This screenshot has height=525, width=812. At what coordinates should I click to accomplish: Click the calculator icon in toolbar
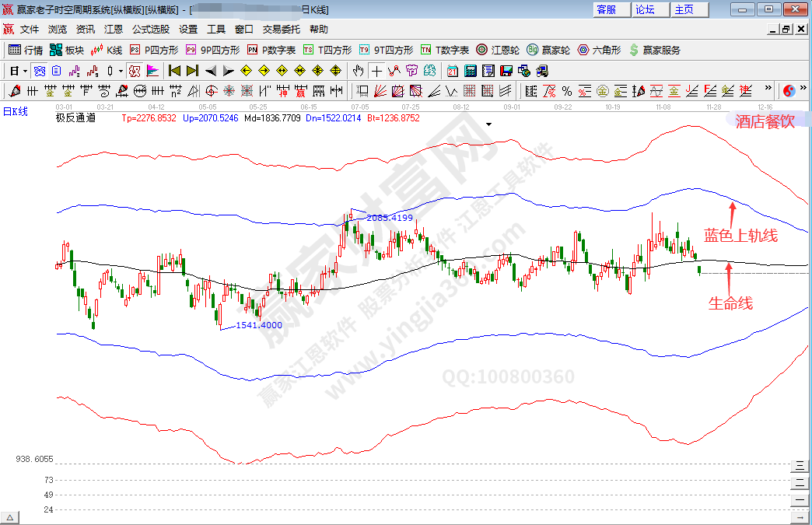tap(470, 71)
